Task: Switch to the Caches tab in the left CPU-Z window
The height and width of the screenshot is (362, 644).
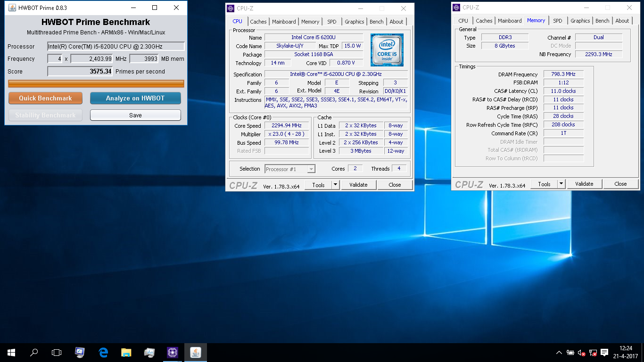Action: click(258, 22)
